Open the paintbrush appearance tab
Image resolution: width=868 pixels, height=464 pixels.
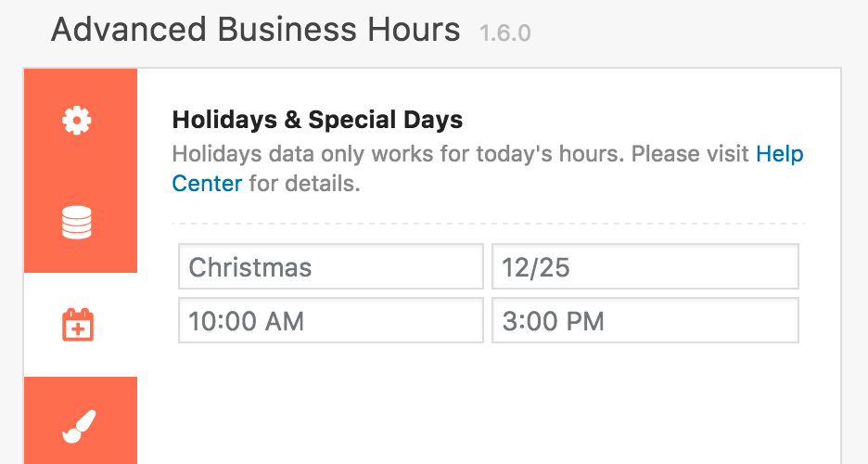pos(79,427)
